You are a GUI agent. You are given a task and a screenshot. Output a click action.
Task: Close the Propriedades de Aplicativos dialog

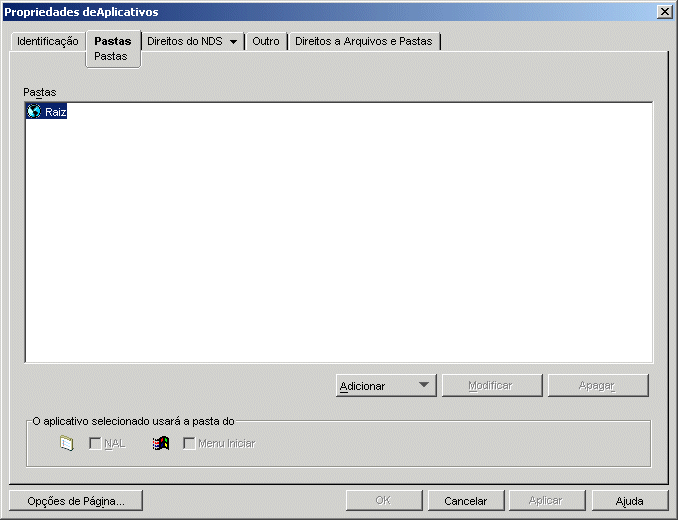(x=664, y=12)
